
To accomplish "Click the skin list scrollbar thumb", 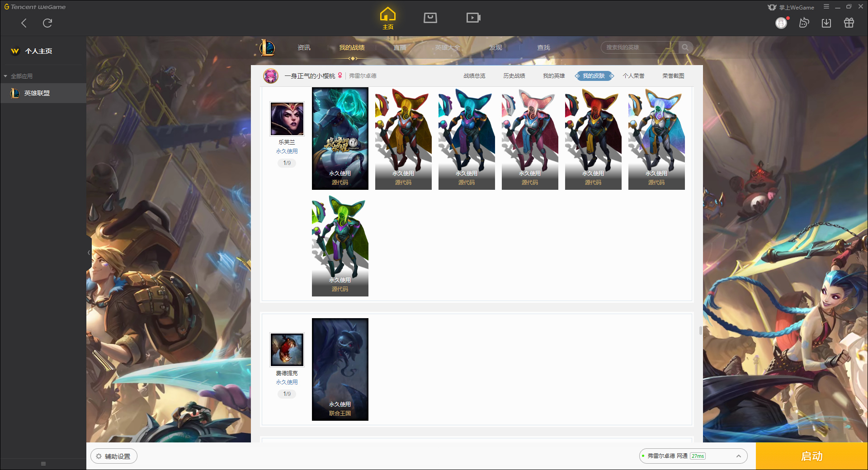I will coord(701,331).
